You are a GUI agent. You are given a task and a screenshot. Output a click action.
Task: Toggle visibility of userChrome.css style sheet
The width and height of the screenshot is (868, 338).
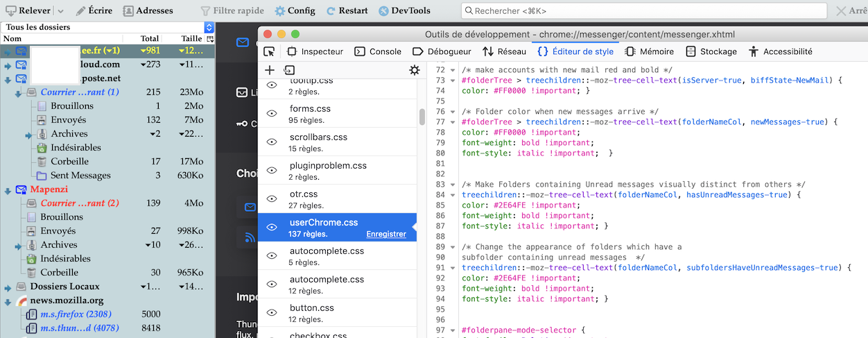272,227
